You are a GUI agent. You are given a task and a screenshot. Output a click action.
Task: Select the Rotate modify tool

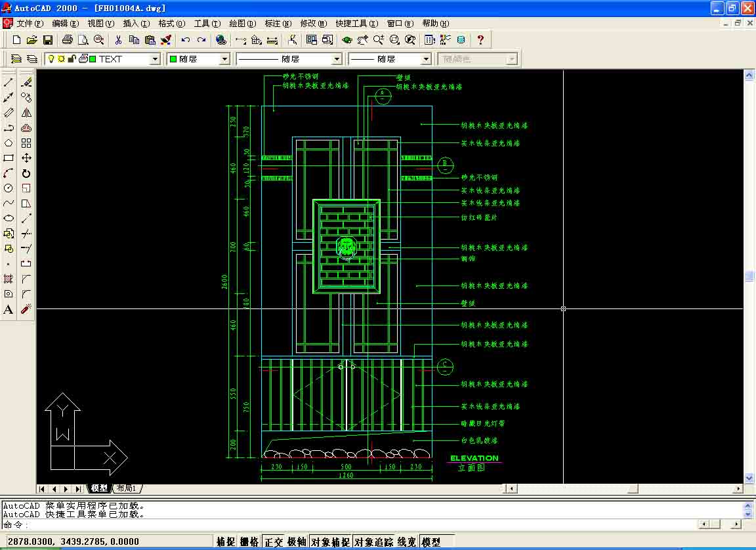[26, 173]
